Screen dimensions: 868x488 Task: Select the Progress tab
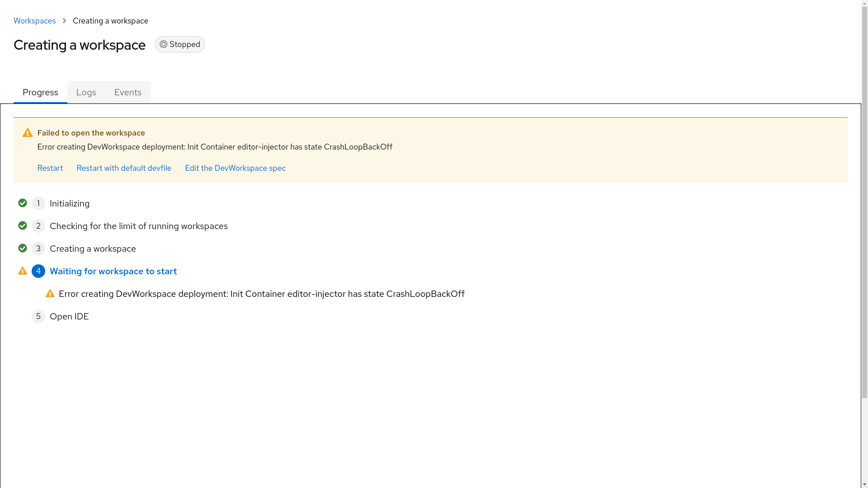click(40, 92)
